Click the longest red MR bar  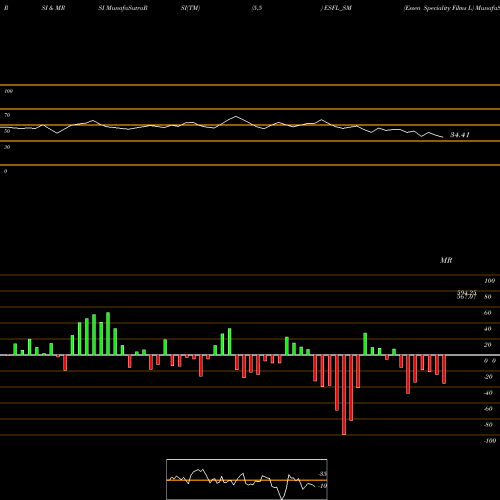(x=344, y=395)
